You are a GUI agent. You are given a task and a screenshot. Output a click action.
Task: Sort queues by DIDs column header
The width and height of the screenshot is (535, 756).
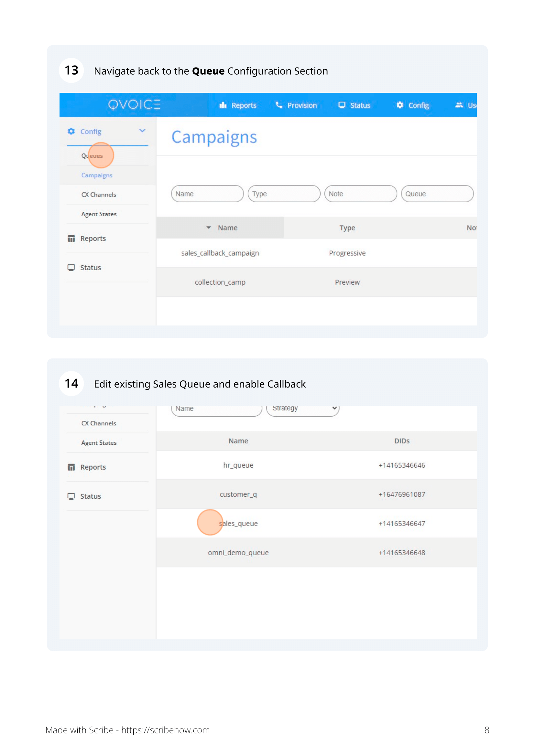[402, 441]
